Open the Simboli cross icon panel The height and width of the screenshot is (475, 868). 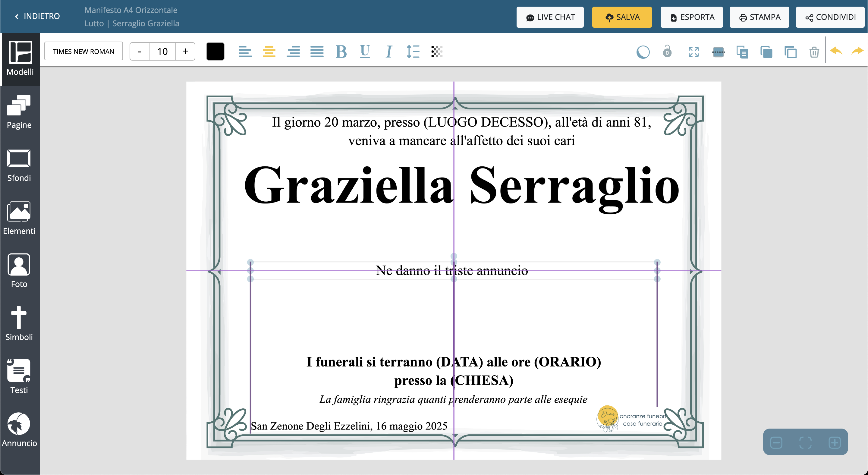pyautogui.click(x=19, y=323)
